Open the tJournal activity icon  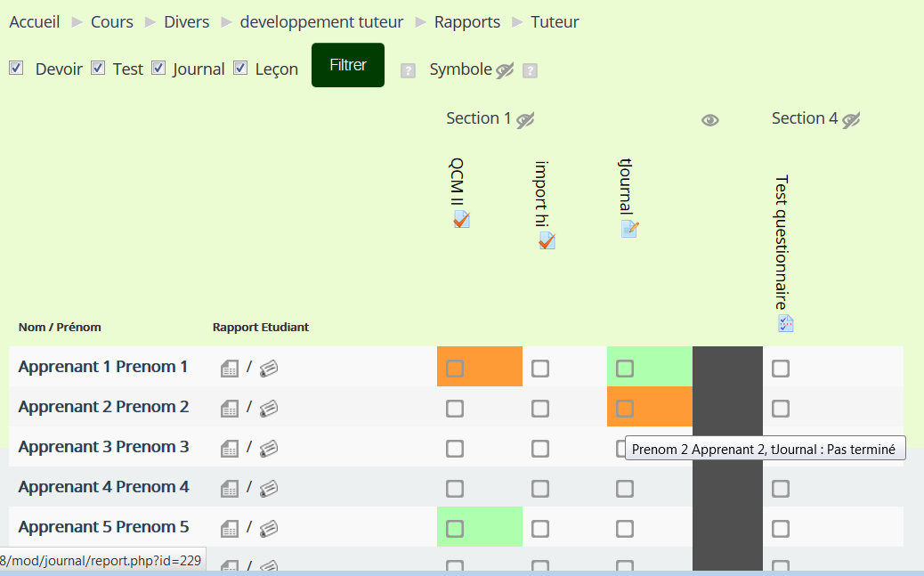pos(629,229)
